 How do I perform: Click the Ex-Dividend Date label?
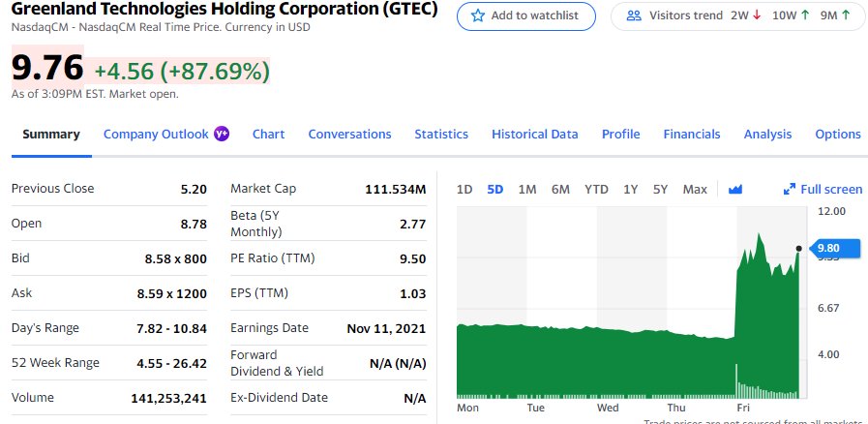279,398
